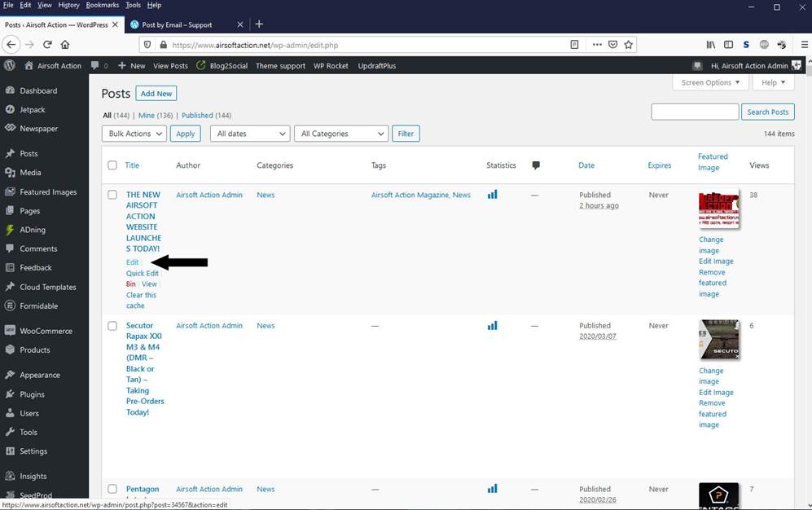Open Media library from sidebar

pyautogui.click(x=30, y=173)
